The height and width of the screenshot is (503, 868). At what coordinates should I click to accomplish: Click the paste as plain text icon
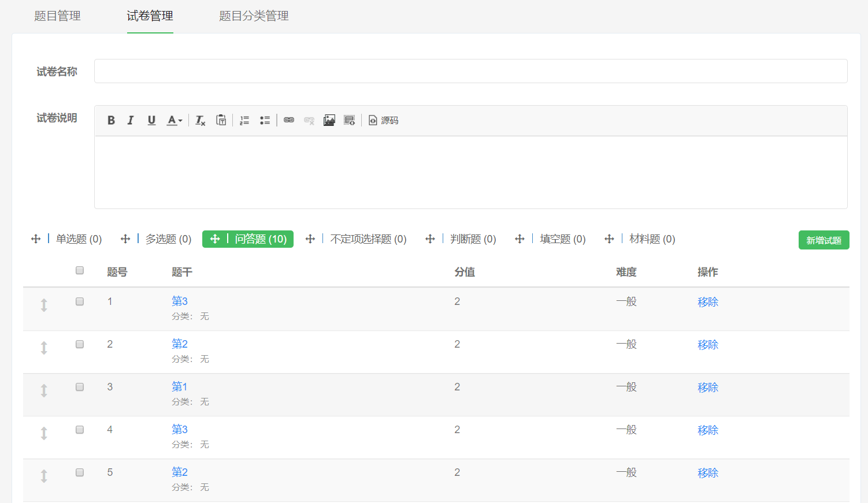(221, 120)
